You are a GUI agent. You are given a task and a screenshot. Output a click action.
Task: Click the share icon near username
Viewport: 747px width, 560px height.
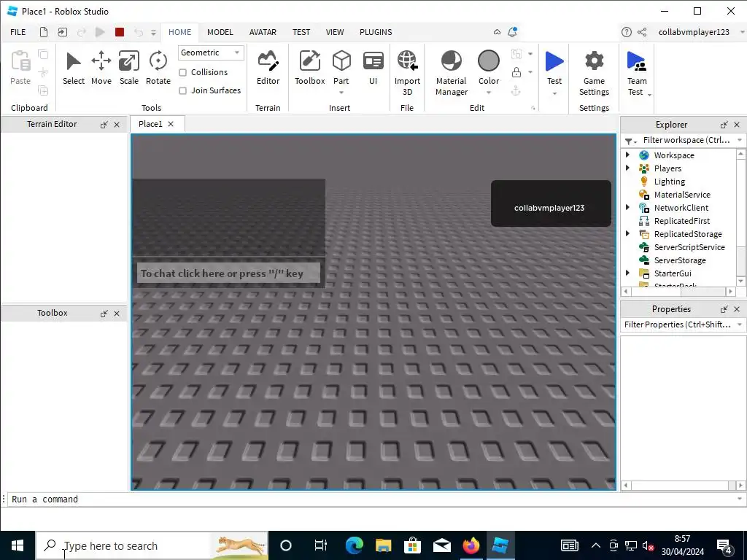tap(642, 32)
